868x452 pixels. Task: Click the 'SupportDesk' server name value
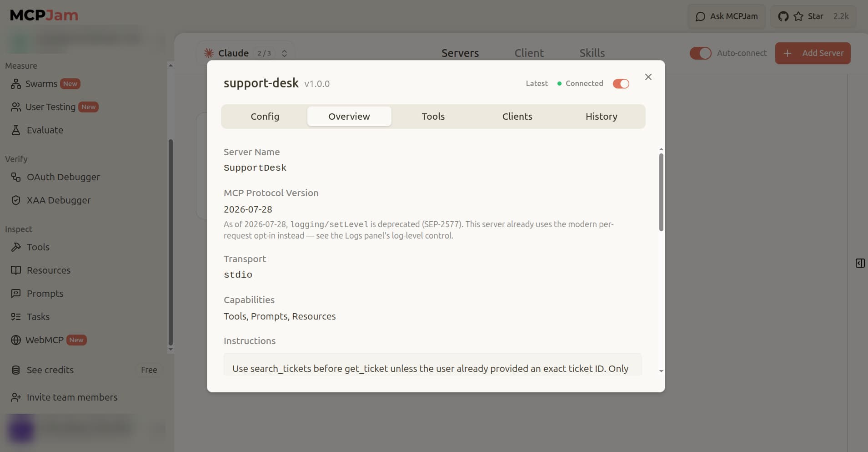click(x=255, y=168)
